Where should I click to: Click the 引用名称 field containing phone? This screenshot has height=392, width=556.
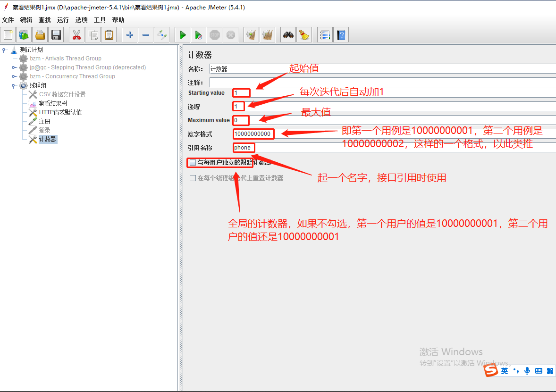[x=394, y=148]
